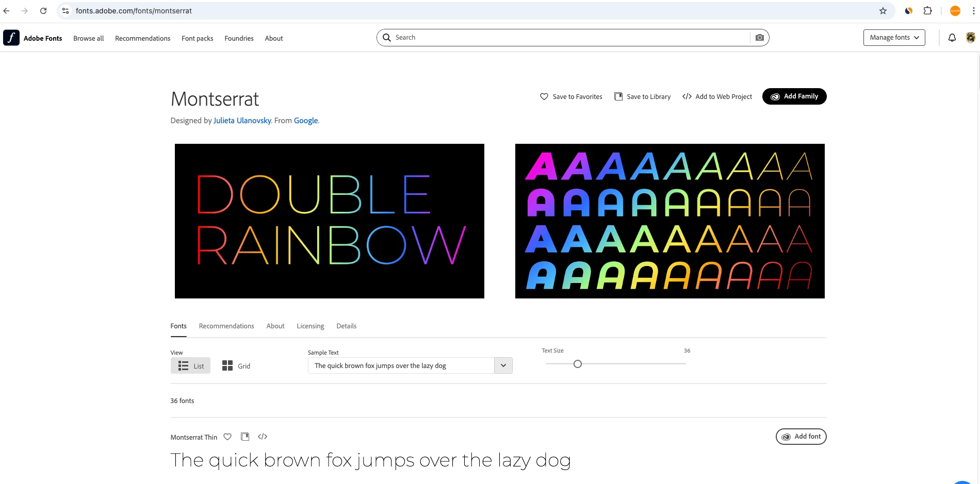The height and width of the screenshot is (484, 980).
Task: Click the Sample Text input field
Action: (x=401, y=365)
